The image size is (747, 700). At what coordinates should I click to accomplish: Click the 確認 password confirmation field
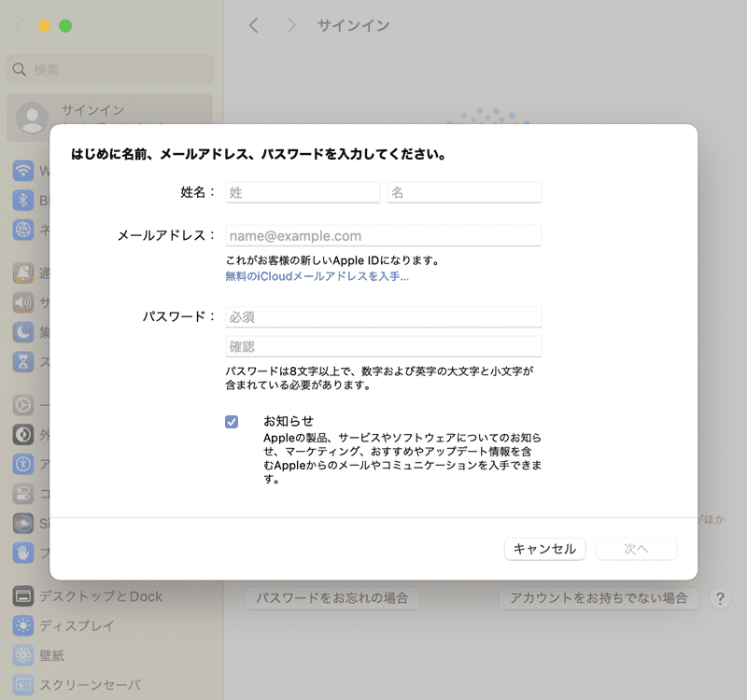coord(384,346)
